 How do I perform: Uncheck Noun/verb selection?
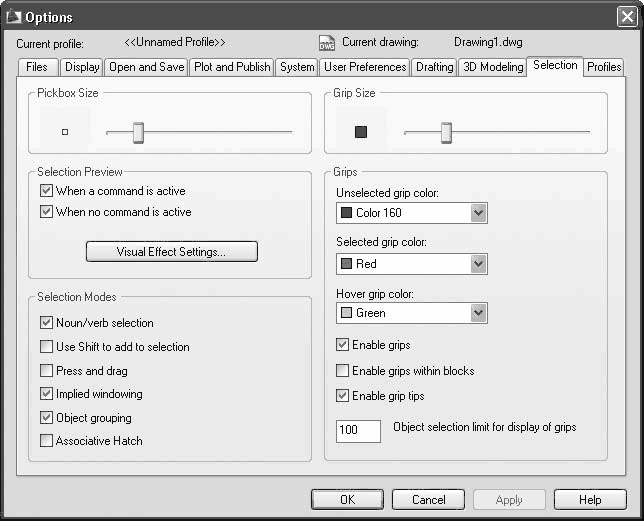click(x=46, y=323)
